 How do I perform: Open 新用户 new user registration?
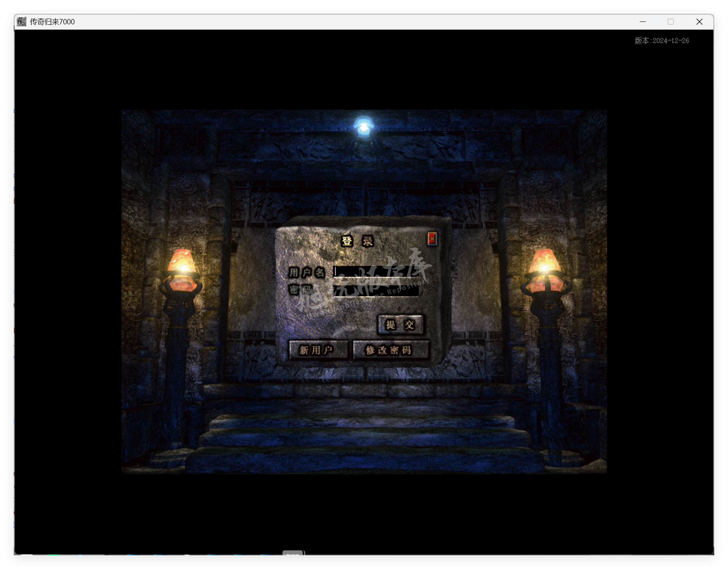click(x=318, y=350)
